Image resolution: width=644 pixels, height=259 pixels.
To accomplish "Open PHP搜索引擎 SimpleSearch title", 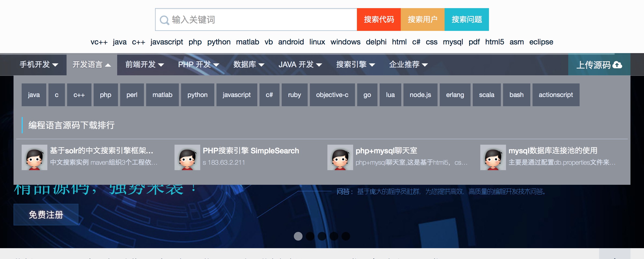I will tap(251, 151).
